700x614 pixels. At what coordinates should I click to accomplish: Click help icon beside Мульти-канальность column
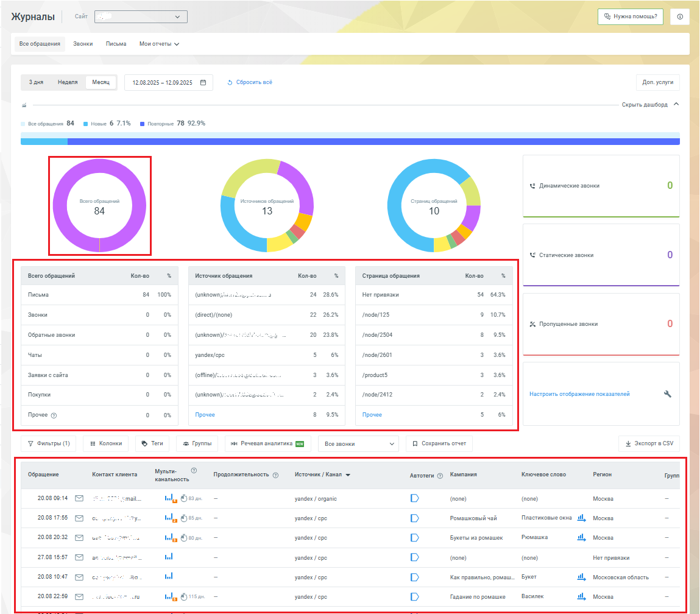tap(194, 470)
